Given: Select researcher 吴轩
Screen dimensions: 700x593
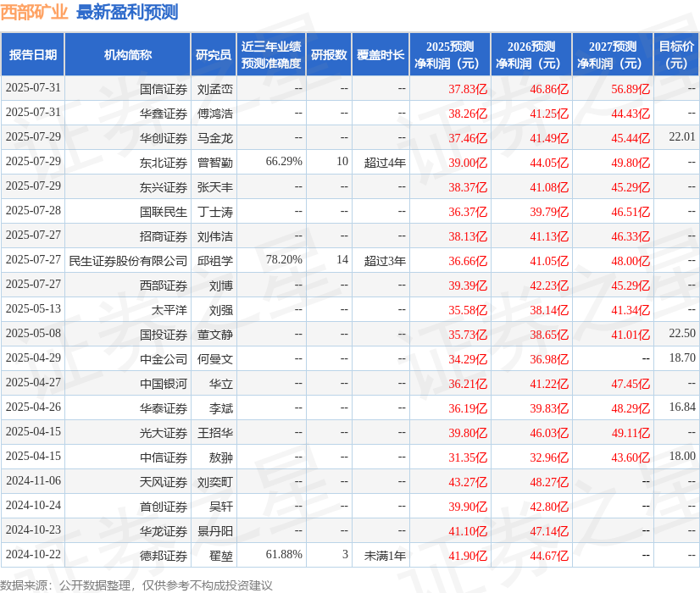Looking at the screenshot, I should tap(221, 507).
